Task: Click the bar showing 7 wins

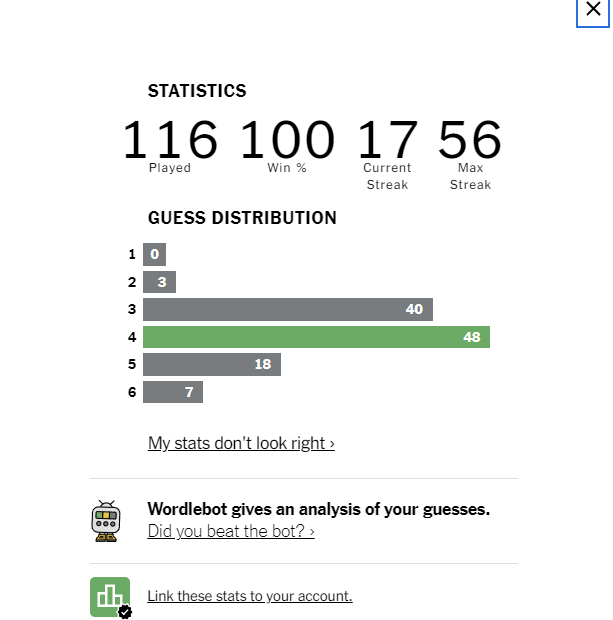Action: [x=173, y=392]
